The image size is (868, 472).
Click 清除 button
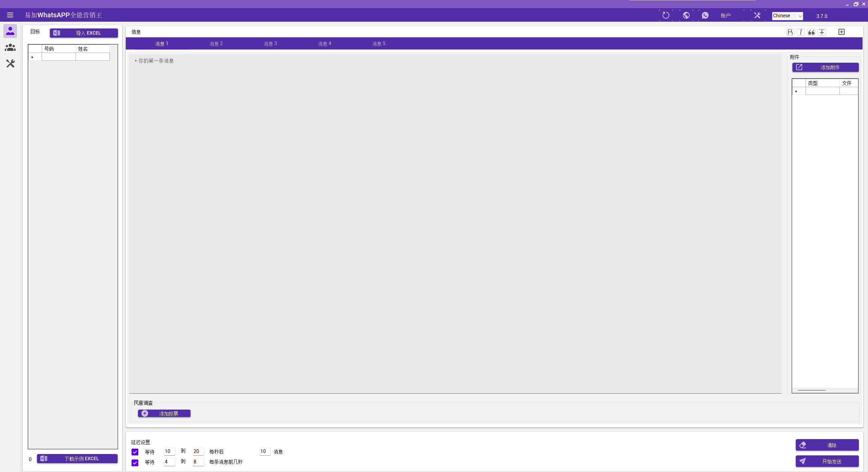tap(827, 445)
